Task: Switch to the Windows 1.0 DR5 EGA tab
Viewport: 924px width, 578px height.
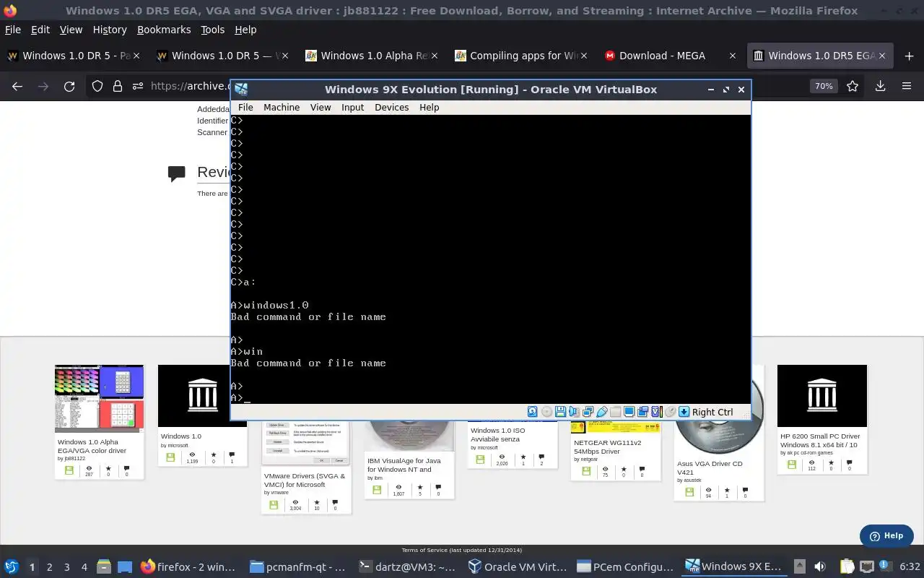Action: click(x=821, y=56)
